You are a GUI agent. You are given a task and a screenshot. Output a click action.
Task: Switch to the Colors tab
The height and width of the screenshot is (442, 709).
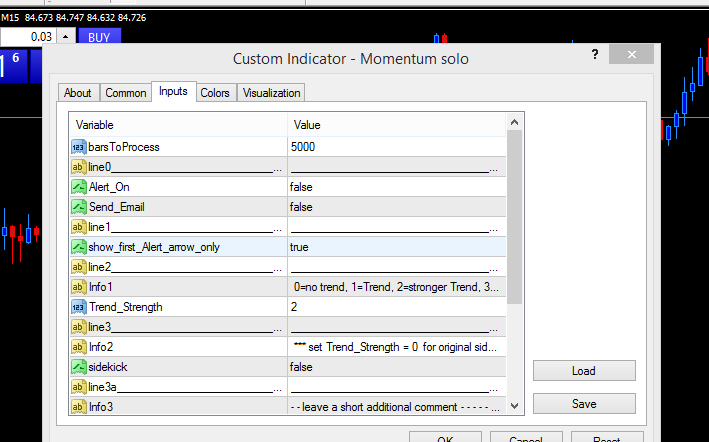(x=215, y=93)
